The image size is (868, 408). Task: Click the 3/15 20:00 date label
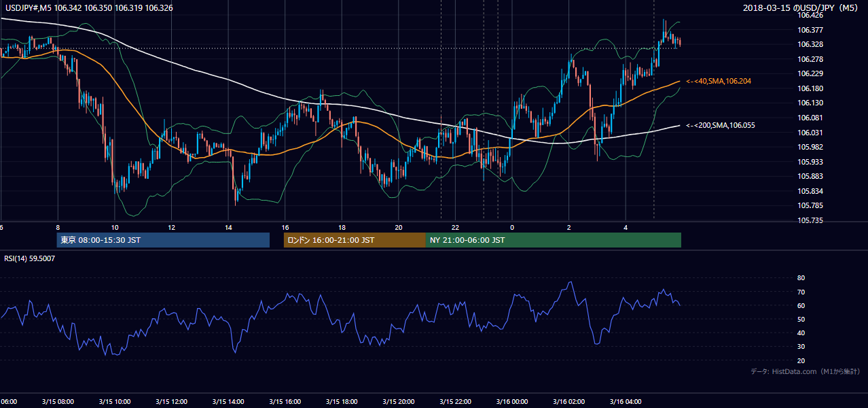(399, 402)
